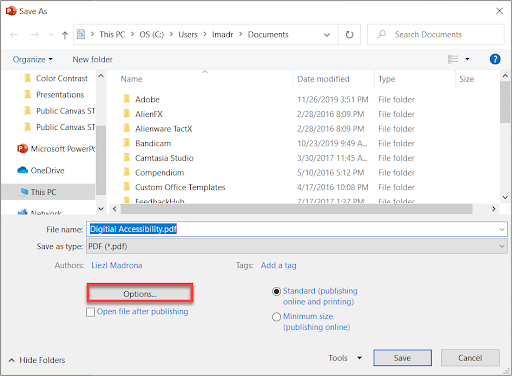Click Adobe date 11/26/2019 3:51 PM
Viewport: 512px width, 376px height.
(333, 99)
